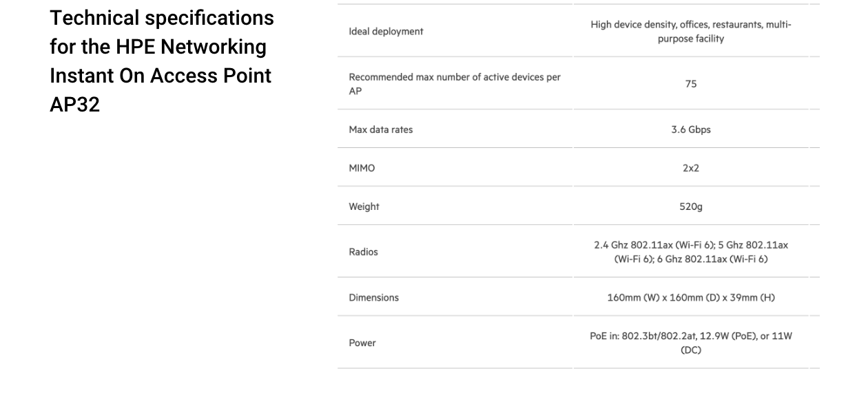Click the "Technical specifications" heading line
Screen dimensions: 868x413
[161, 18]
